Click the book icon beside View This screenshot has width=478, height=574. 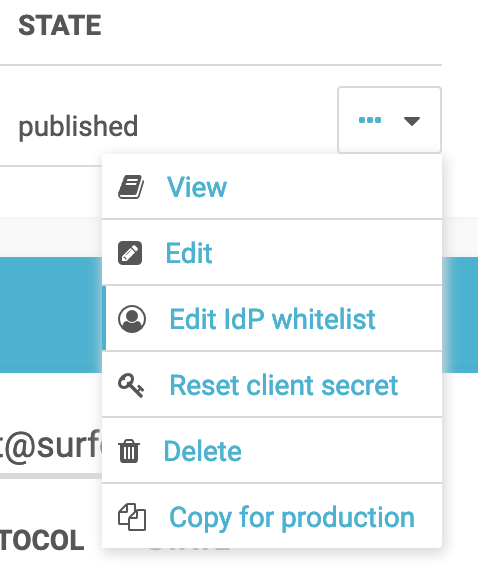click(x=131, y=187)
